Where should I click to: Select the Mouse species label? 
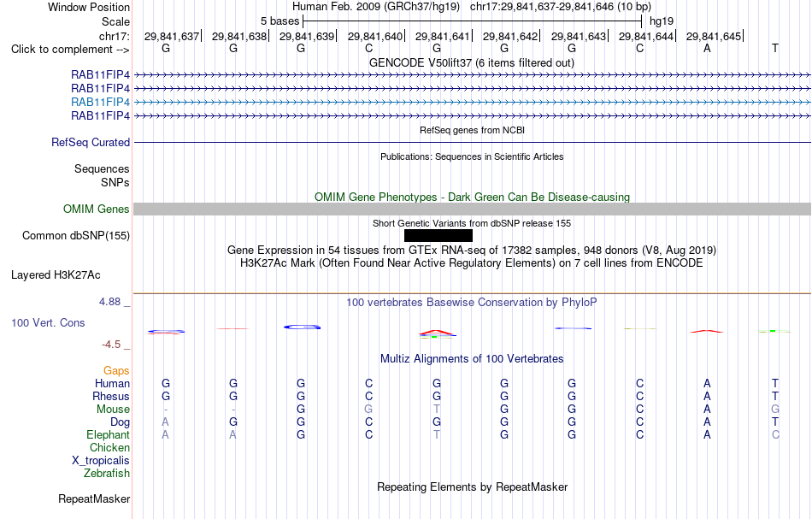pos(113,410)
